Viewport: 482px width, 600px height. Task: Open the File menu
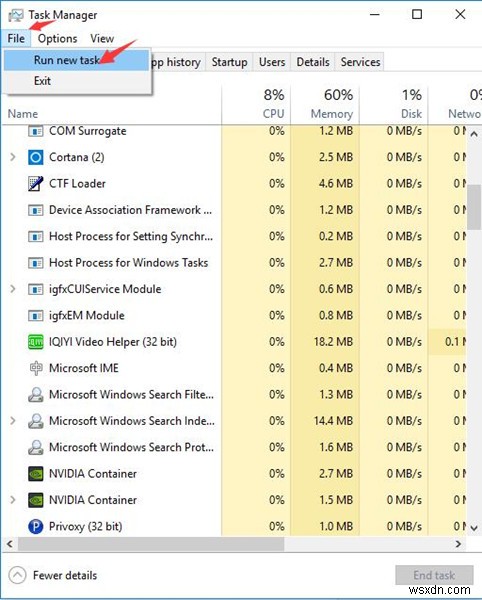16,39
